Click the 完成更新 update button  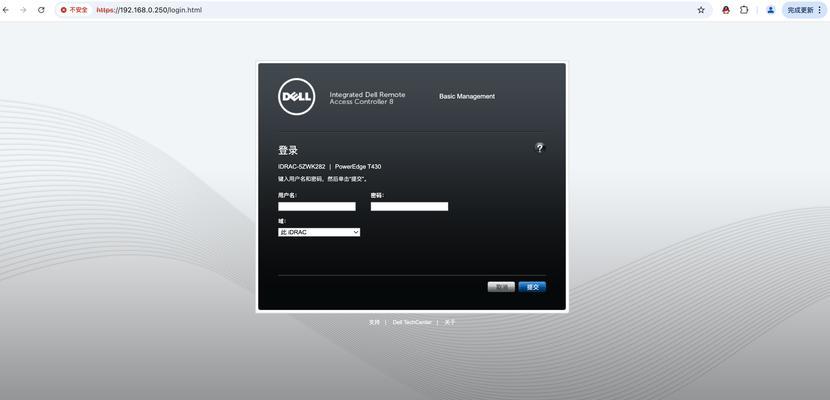[x=800, y=10]
